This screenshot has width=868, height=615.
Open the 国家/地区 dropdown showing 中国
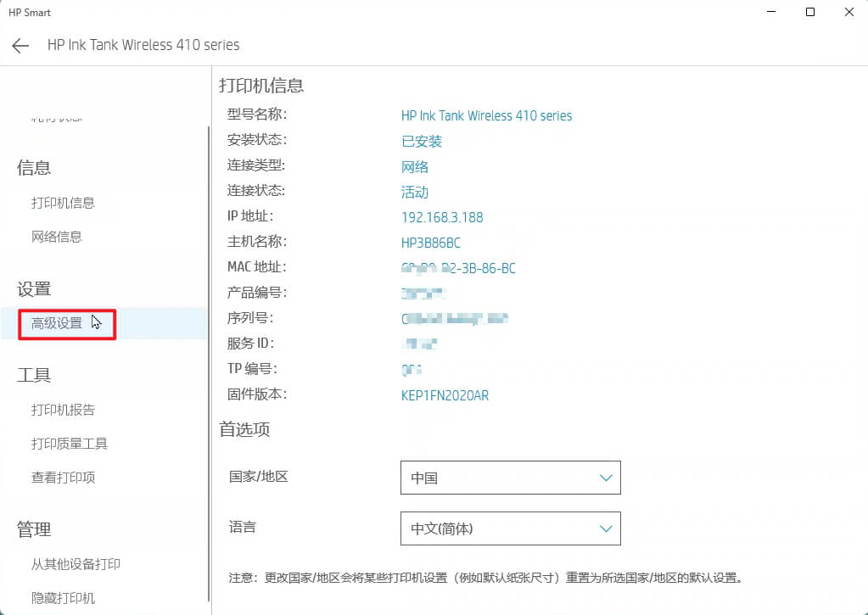coord(511,478)
